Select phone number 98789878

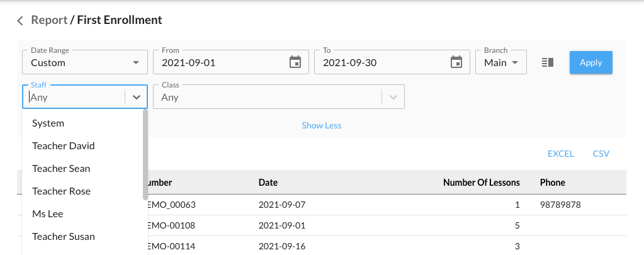pos(560,205)
